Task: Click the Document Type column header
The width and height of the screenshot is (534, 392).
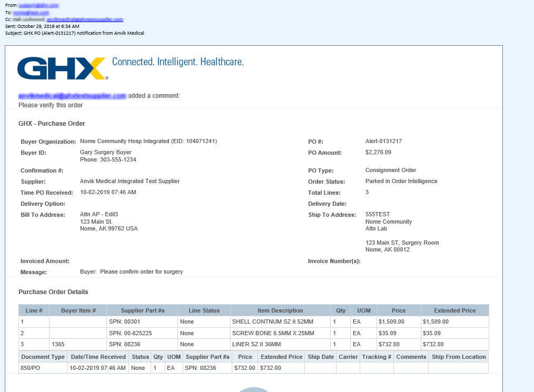Action: [43, 357]
